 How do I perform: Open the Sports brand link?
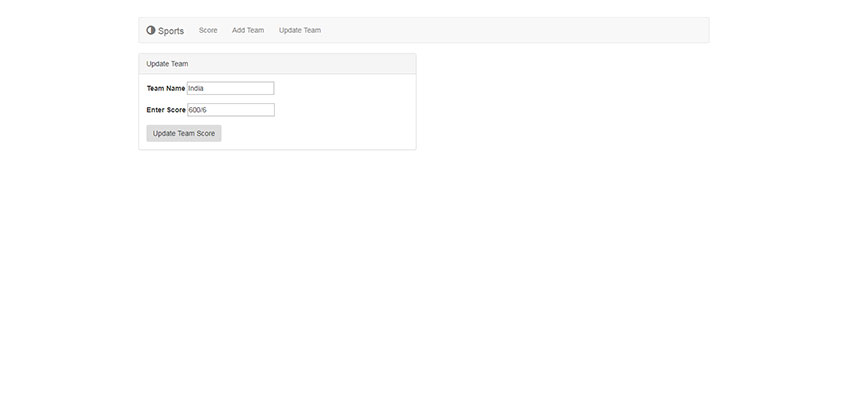coord(165,30)
